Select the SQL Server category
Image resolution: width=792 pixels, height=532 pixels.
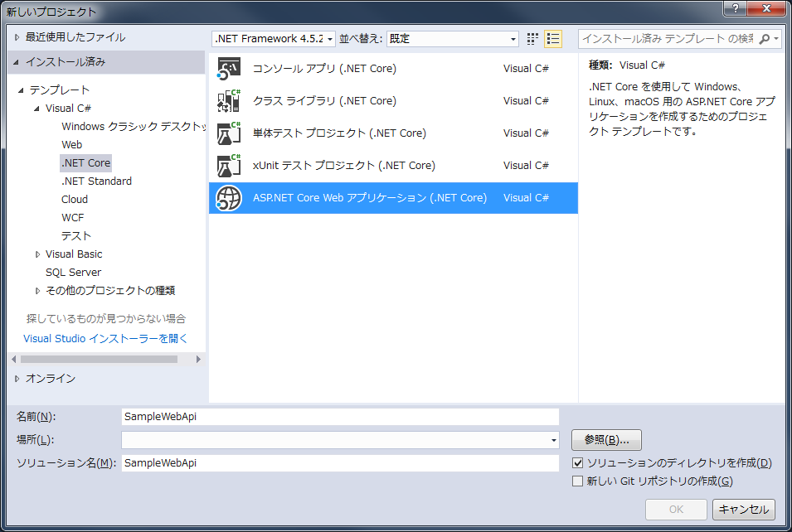point(73,273)
